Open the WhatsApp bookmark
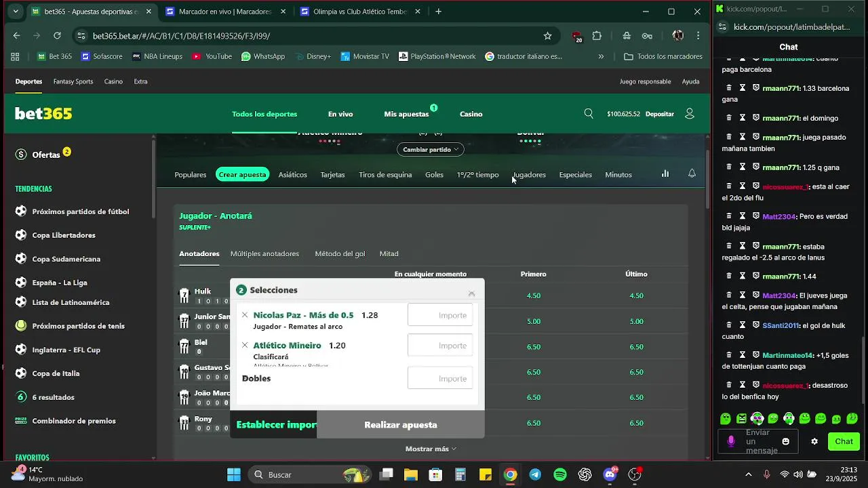 pos(262,56)
